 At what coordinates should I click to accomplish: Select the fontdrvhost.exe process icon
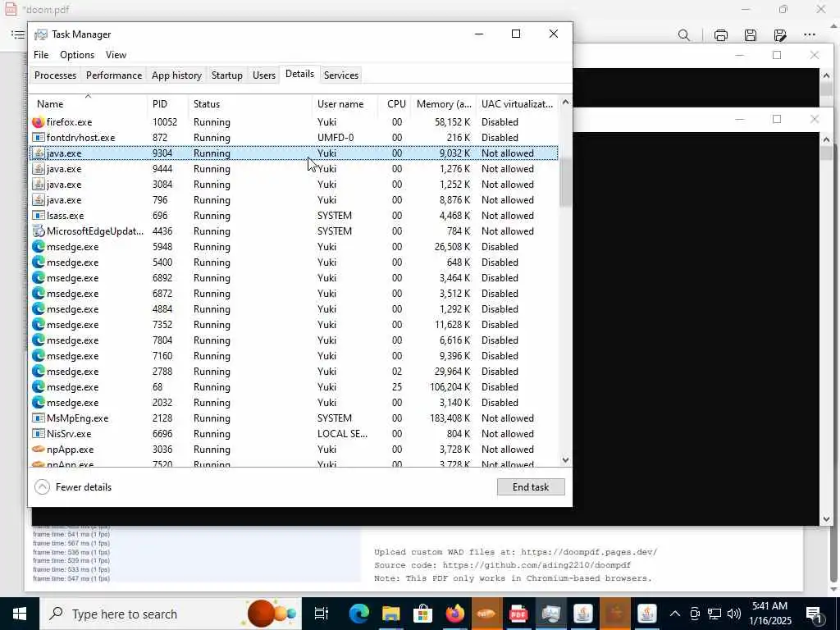coord(38,138)
